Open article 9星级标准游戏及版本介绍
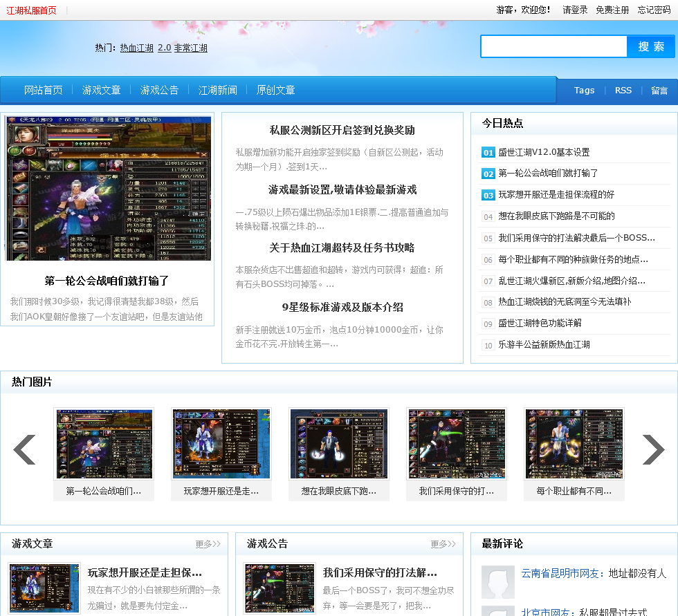This screenshot has height=616, width=678. [x=342, y=307]
